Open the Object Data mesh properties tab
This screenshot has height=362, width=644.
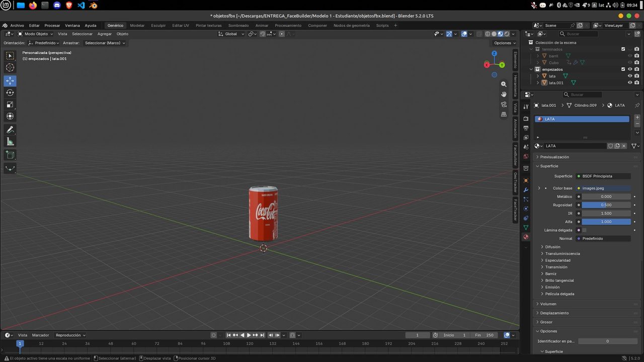point(526,228)
